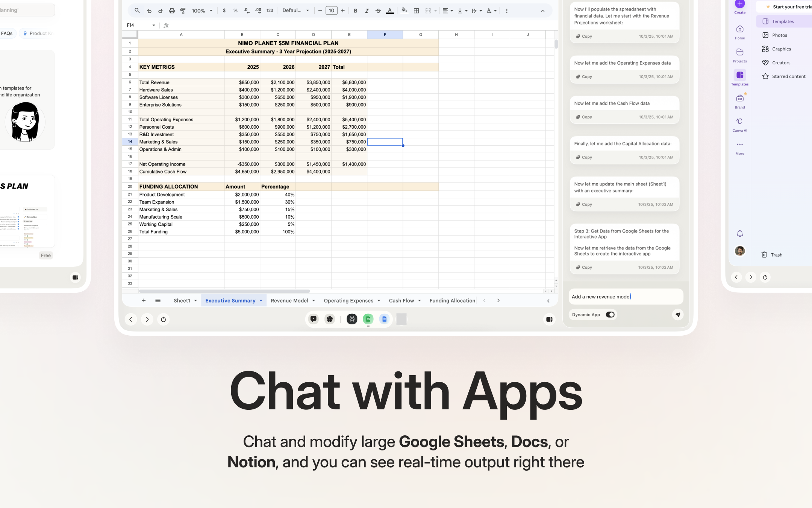Copy the Cash Flow chat message

click(584, 117)
